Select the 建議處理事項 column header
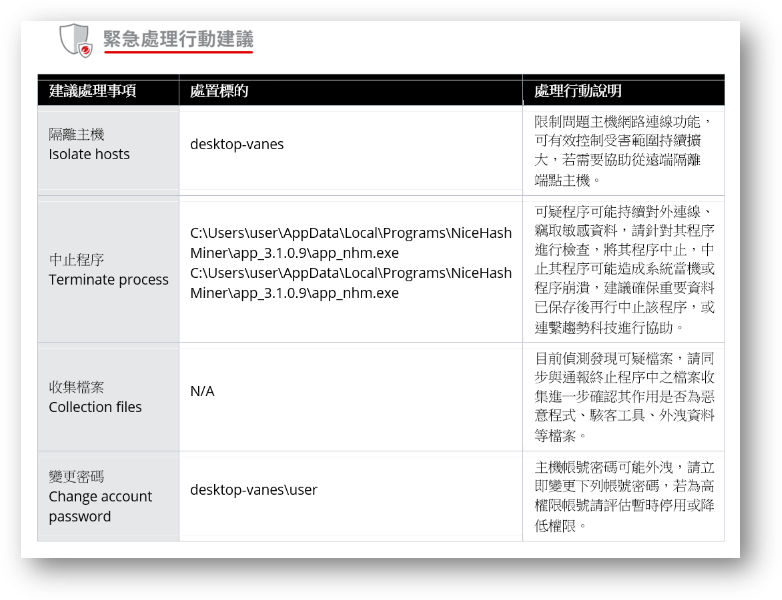The height and width of the screenshot is (600, 782). tap(93, 92)
